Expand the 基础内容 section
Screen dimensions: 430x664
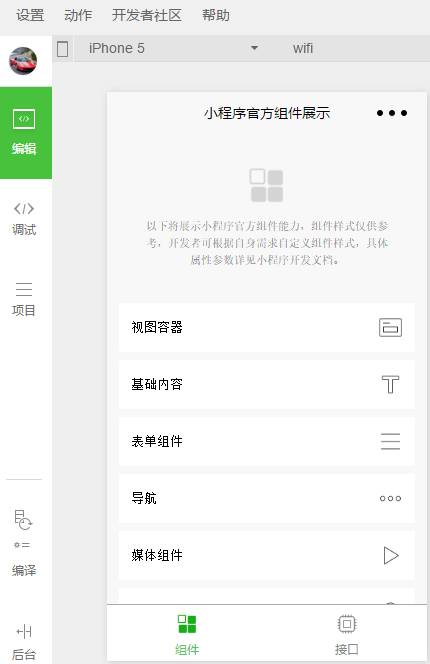point(267,385)
